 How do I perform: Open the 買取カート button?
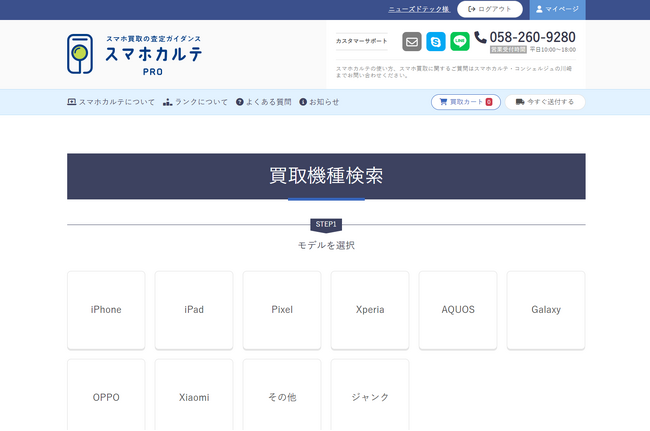[466, 102]
